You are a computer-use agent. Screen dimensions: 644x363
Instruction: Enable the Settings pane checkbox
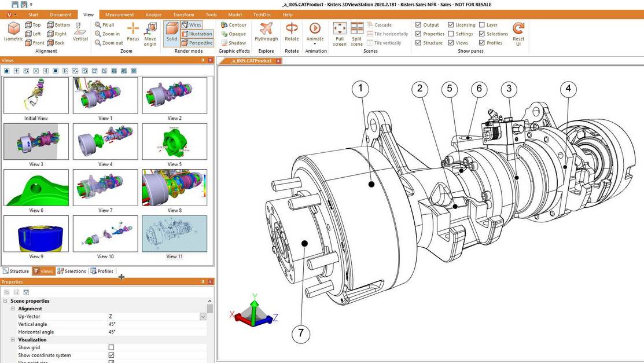[x=451, y=34]
